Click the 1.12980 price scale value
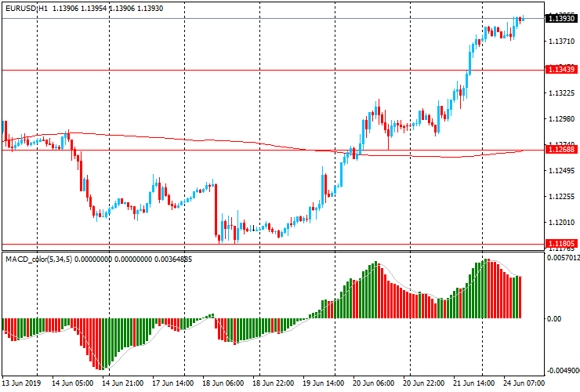The height and width of the screenshot is (392, 580). click(x=561, y=118)
